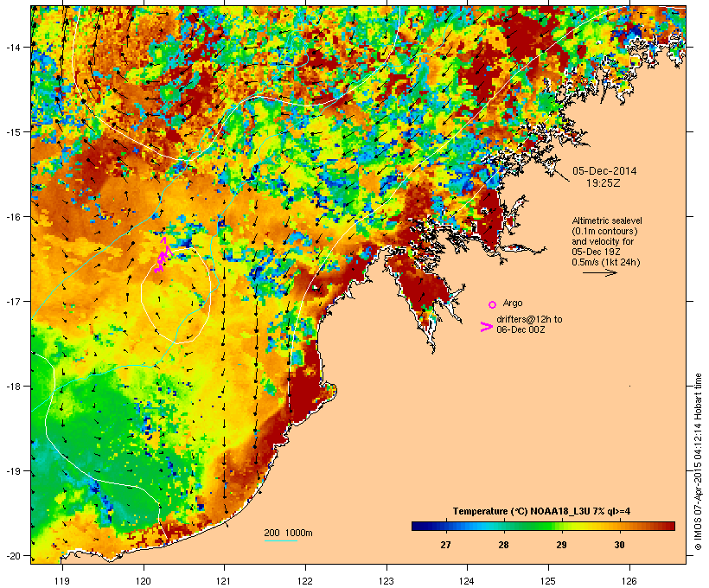Click the latitude axis label -17

point(13,302)
